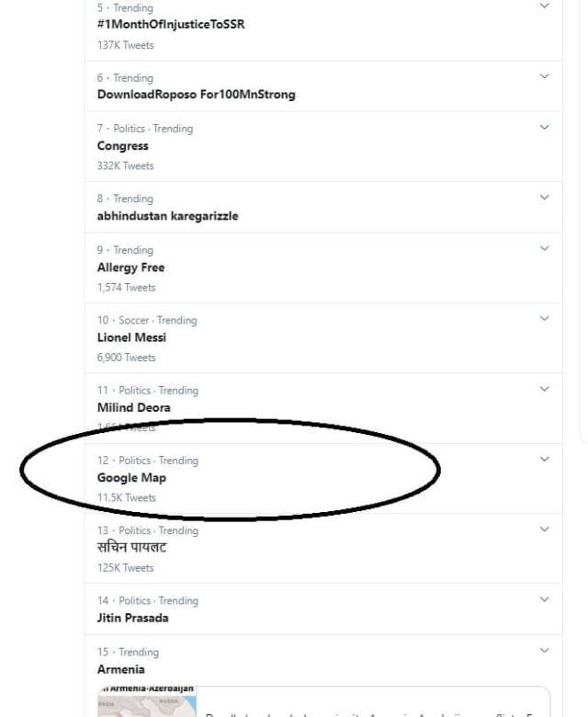Expand the chevron beside Armenia trend
This screenshot has height=717, width=588.
coord(544,651)
